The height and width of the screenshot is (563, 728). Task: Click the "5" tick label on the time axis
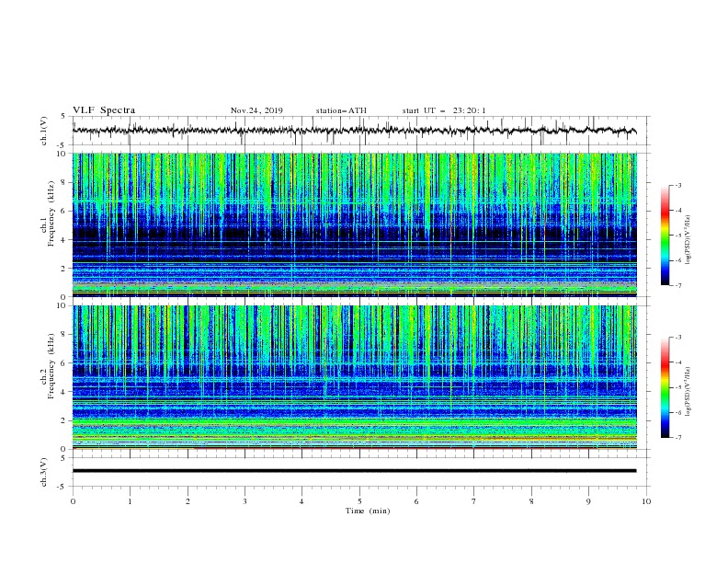(359, 501)
